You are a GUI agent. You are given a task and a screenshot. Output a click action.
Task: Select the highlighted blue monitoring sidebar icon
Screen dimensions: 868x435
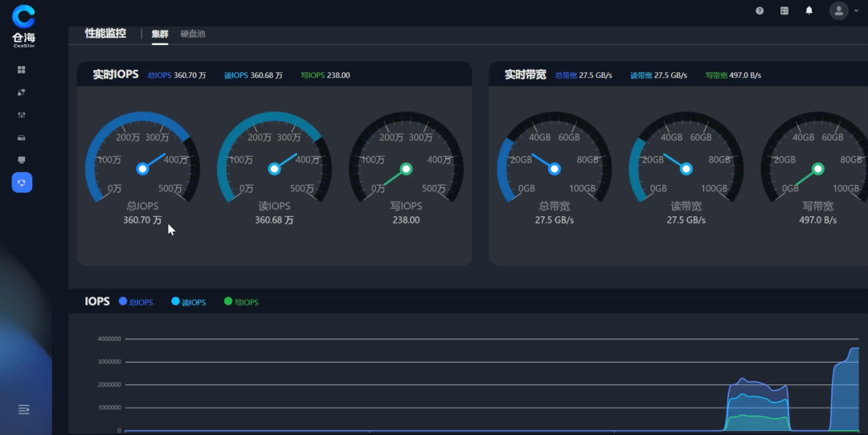point(22,183)
